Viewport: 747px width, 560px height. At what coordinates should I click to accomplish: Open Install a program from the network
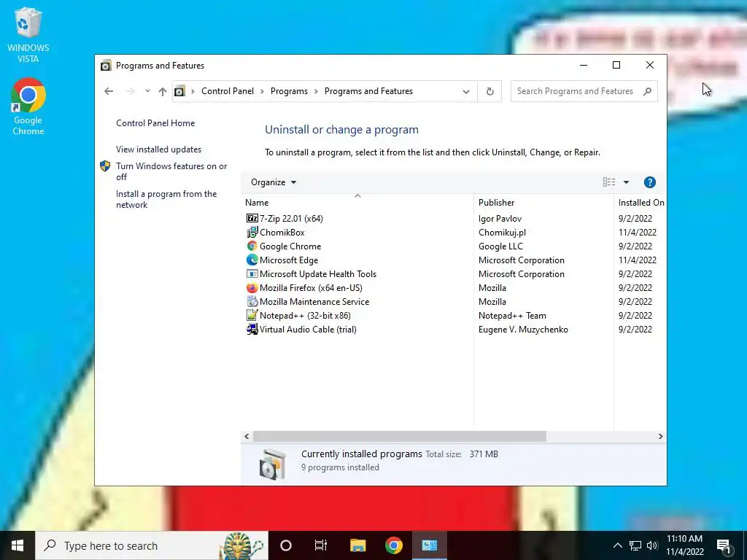[x=166, y=199]
